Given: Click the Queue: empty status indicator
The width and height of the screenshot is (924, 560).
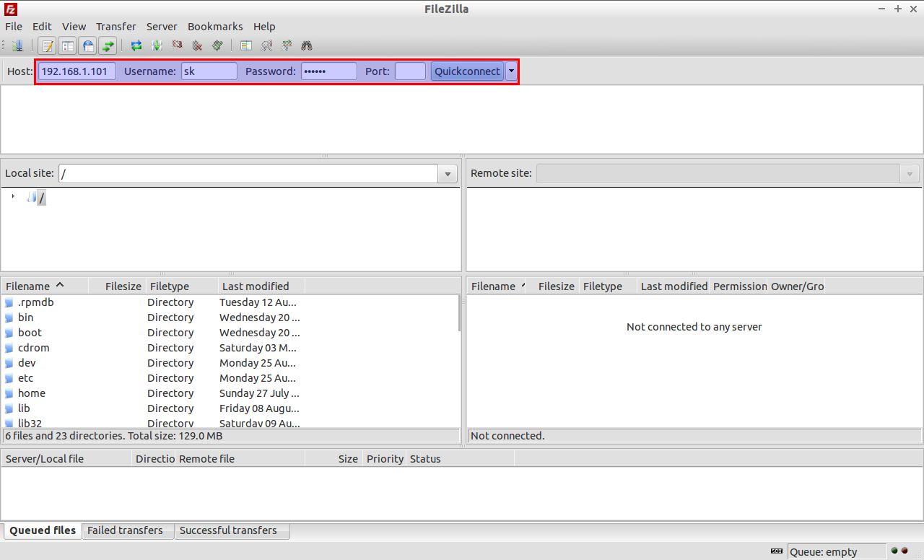Looking at the screenshot, I should coord(837,551).
